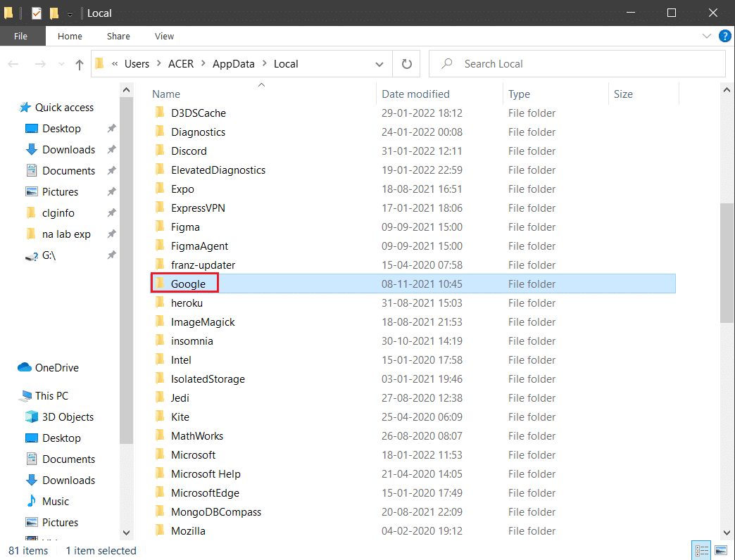Open the File menu

(21, 36)
